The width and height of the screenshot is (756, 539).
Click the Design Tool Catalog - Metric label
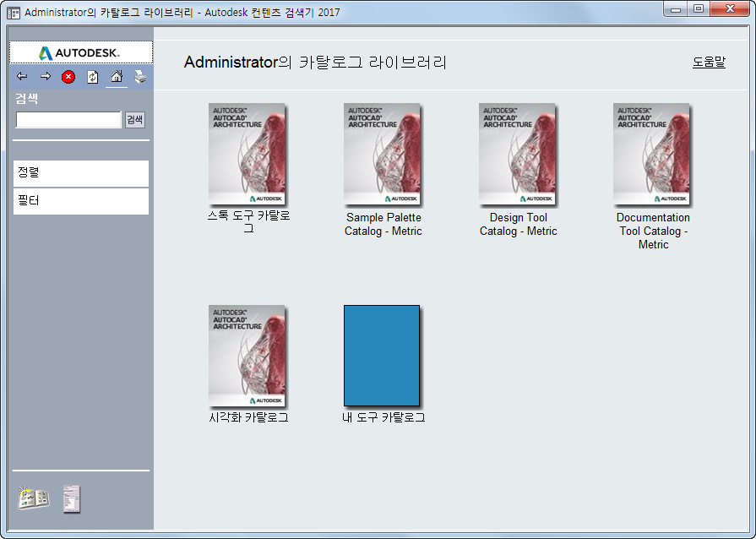tap(519, 224)
